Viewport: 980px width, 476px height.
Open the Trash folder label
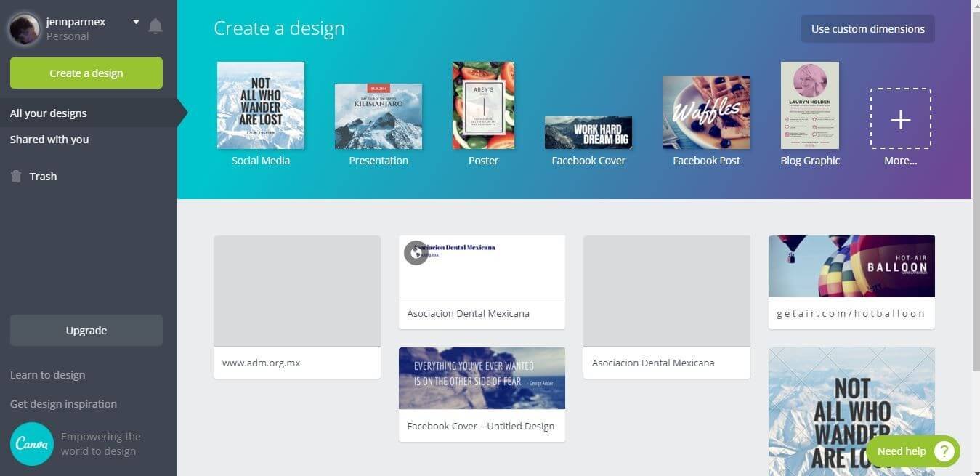pos(43,177)
